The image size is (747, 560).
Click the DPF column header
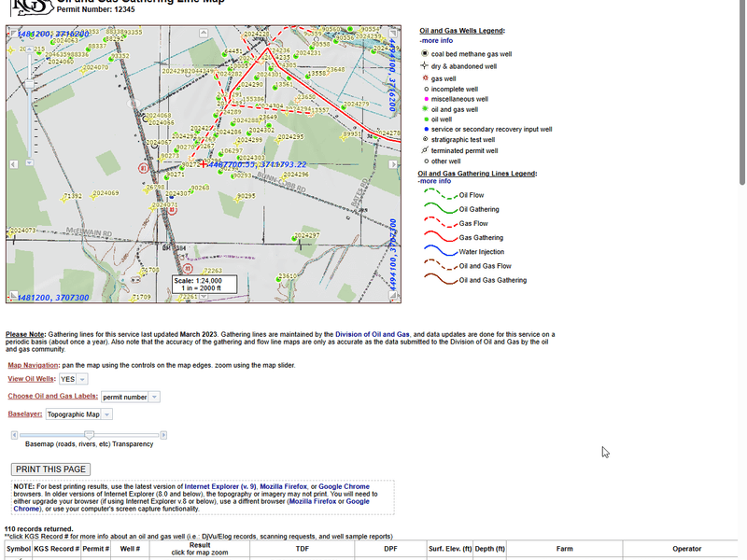pyautogui.click(x=390, y=549)
